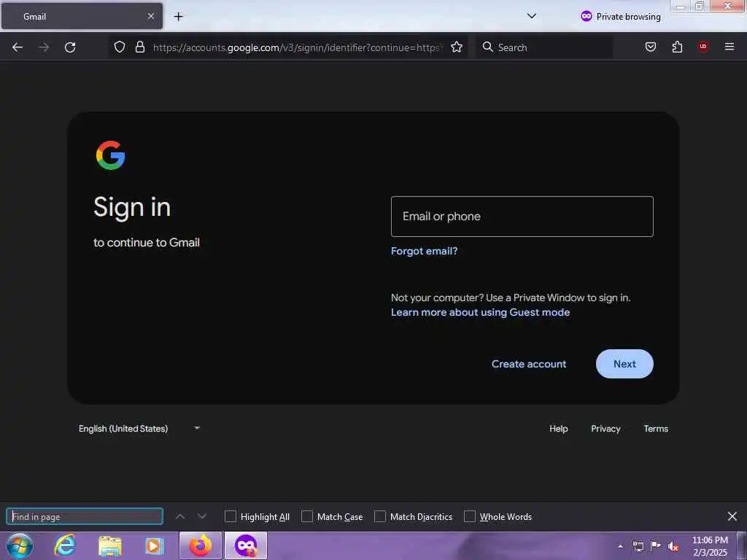Expand the list all tabs chevron
Screen dimensions: 747x560
(532, 16)
